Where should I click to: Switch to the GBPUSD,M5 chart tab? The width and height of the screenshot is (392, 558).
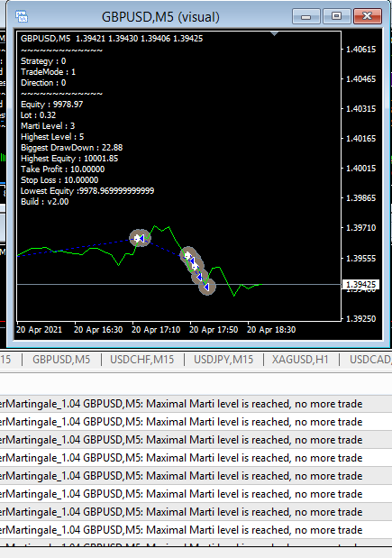[61, 360]
